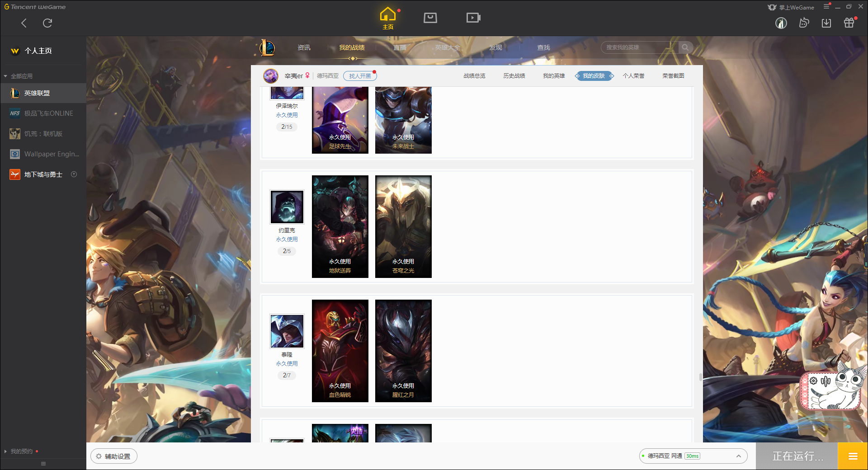868x470 pixels.
Task: Collapse the 全部应用 section
Action: coord(18,76)
